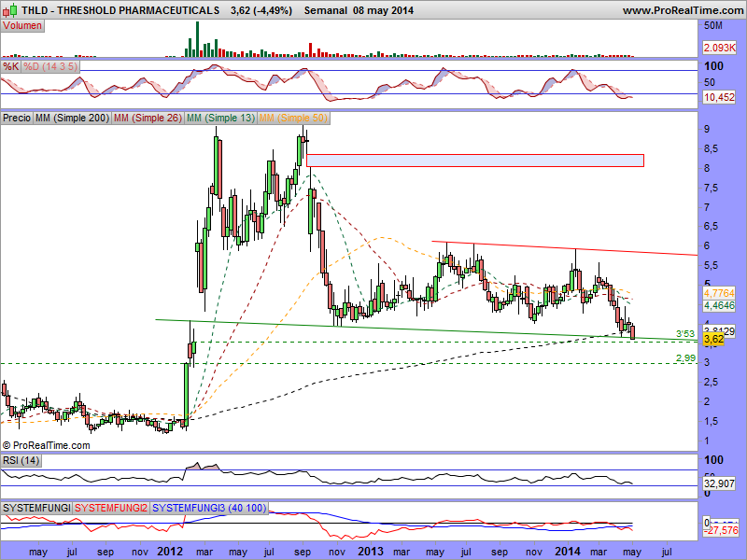Click the -27,576 SYSTEMFUNGI value label

pyautogui.click(x=721, y=530)
